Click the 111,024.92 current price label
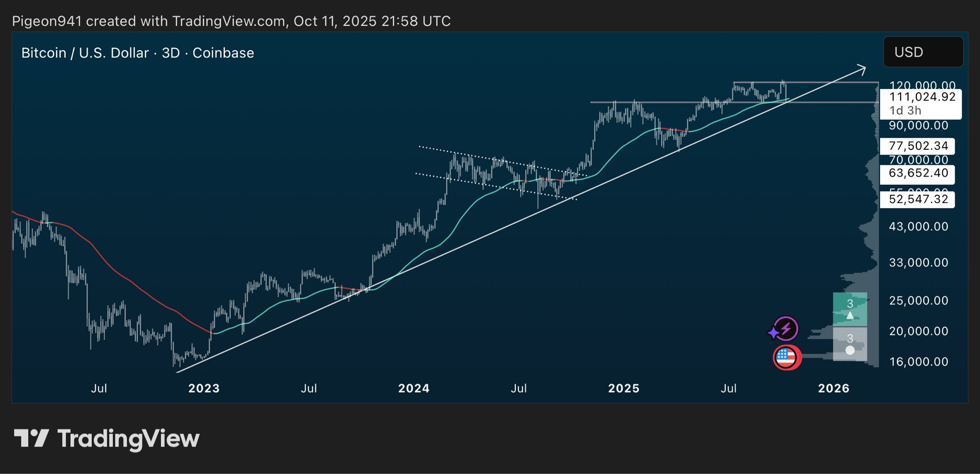 click(x=922, y=97)
